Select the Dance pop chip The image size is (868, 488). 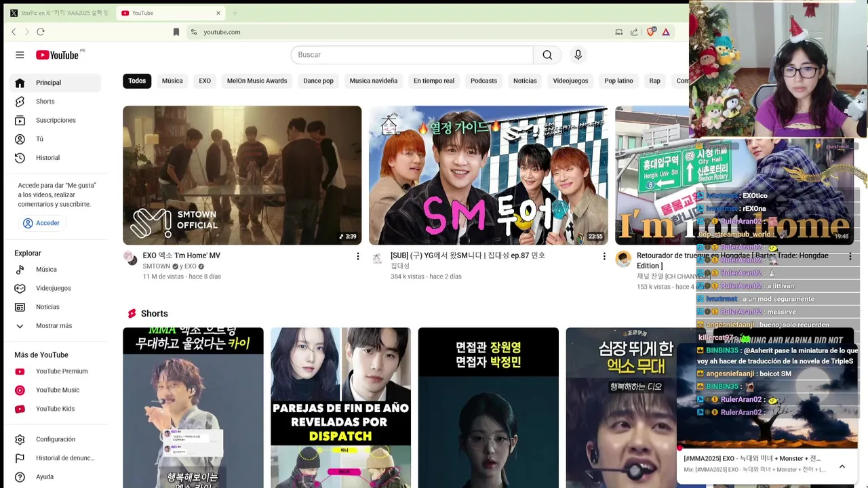[x=318, y=81]
